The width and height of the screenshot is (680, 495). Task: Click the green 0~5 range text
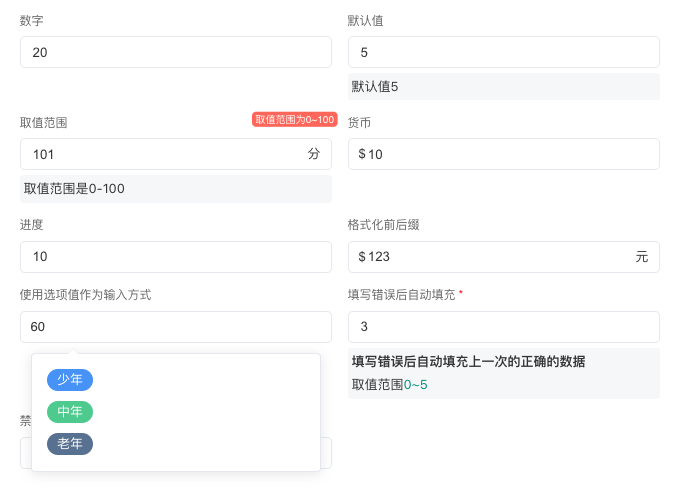(x=415, y=385)
